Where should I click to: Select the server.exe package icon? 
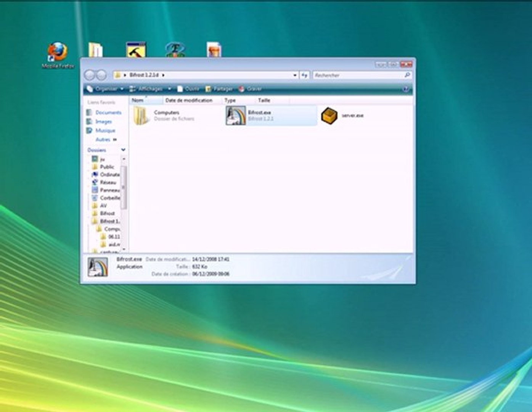[x=329, y=116]
